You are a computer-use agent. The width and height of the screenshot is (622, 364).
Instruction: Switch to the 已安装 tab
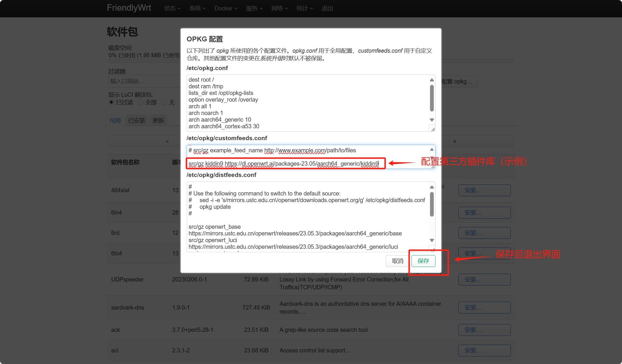click(x=137, y=120)
